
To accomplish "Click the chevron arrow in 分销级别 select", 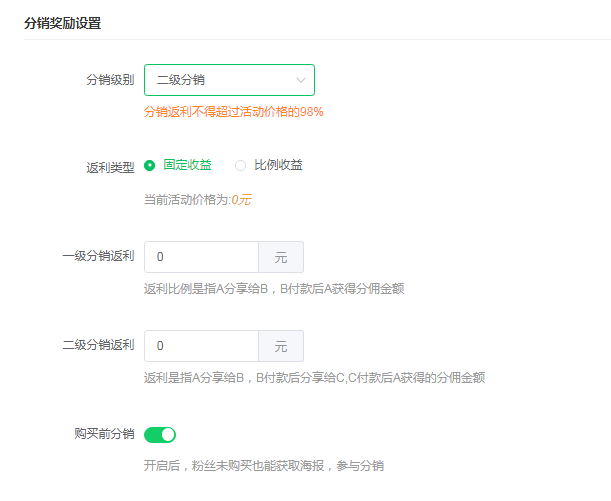I will click(300, 80).
